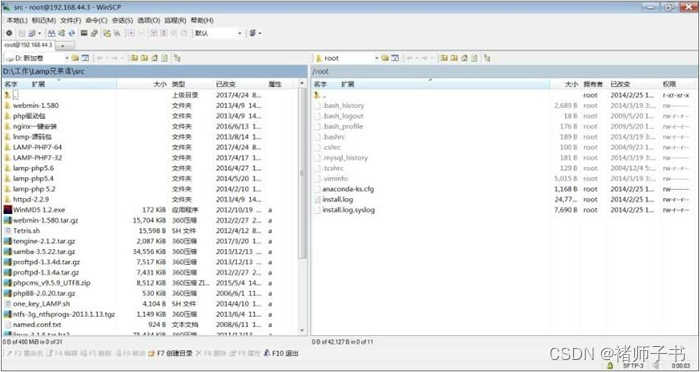Screen dimensions: 700x372
Task: Expand the local drive D: dropdown
Action: tap(67, 58)
